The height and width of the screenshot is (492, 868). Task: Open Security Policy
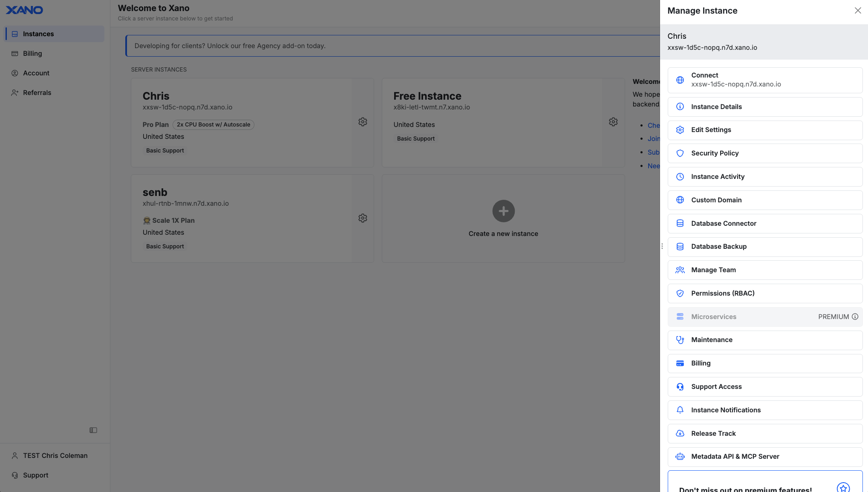(x=765, y=153)
